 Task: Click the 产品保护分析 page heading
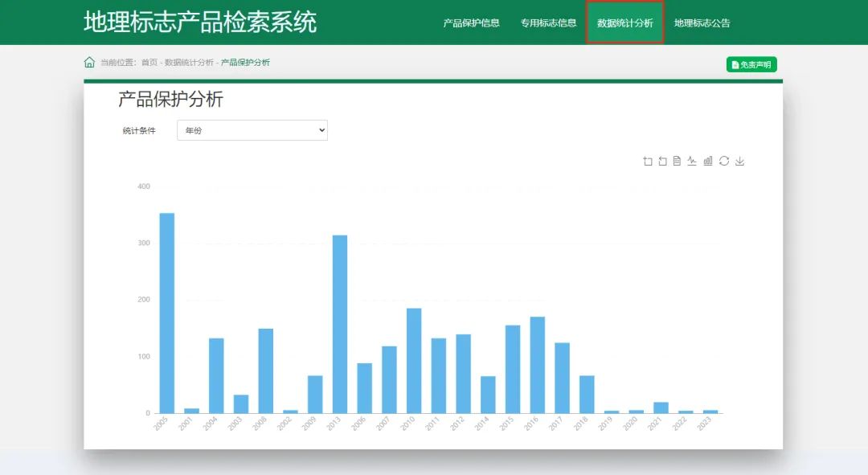[x=170, y=99]
